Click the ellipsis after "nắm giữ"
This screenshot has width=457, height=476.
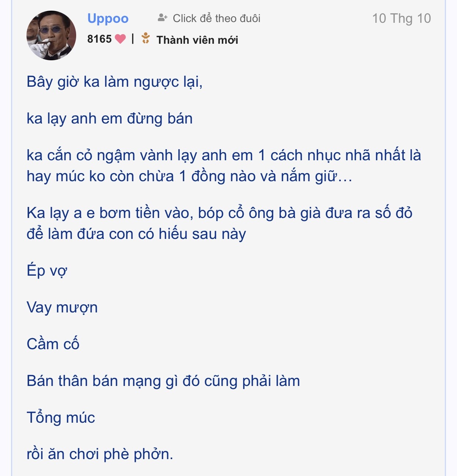[x=345, y=178]
